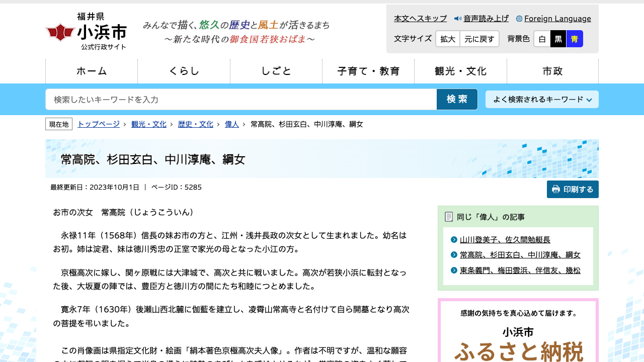644x362 pixels.
Task: Click 最終更新日:2023年10月1日 text
Action: [95, 187]
